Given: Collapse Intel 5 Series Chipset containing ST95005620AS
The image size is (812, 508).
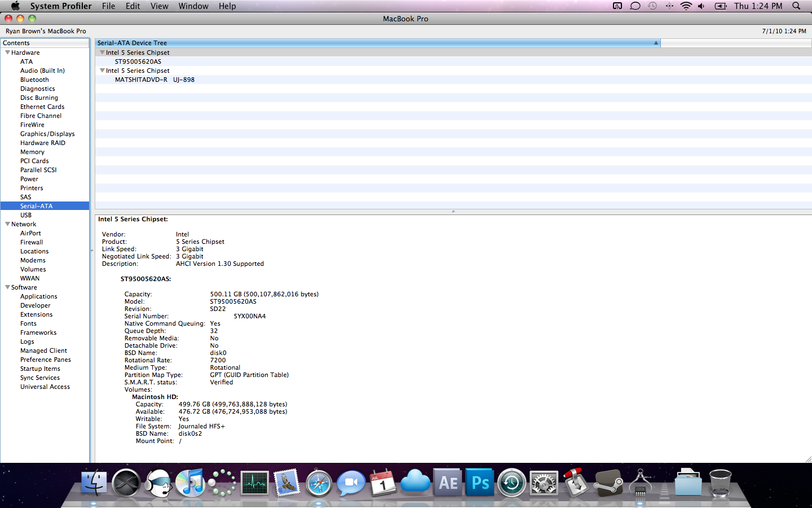Looking at the screenshot, I should (x=102, y=52).
